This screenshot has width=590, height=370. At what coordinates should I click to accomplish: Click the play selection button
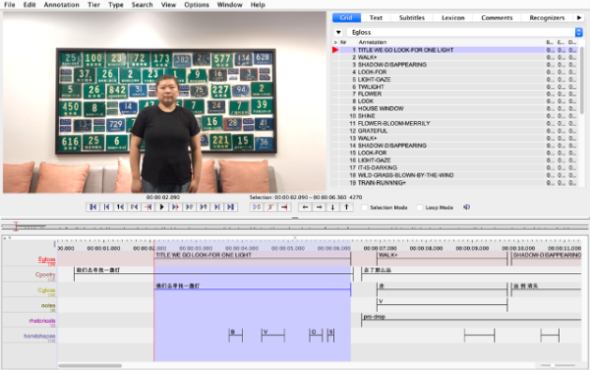(257, 207)
